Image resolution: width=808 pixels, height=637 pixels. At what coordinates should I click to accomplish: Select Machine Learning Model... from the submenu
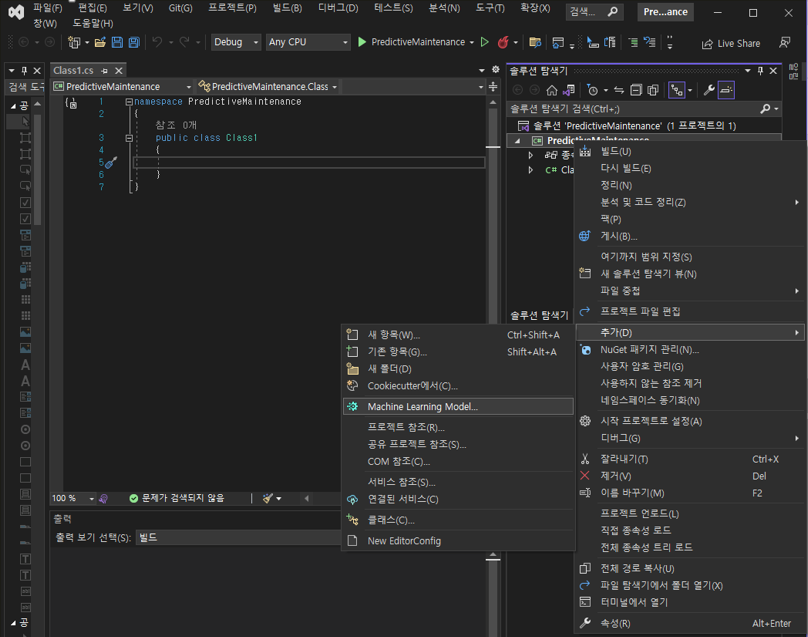458,407
